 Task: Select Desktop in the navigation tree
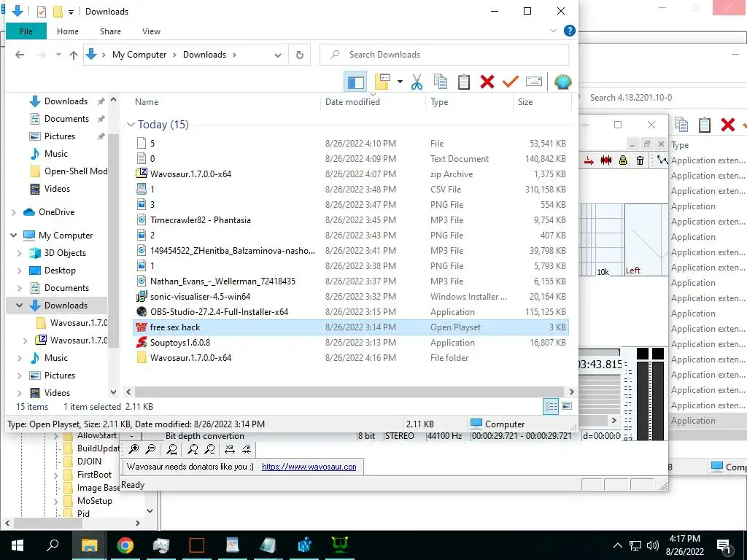[53, 271]
